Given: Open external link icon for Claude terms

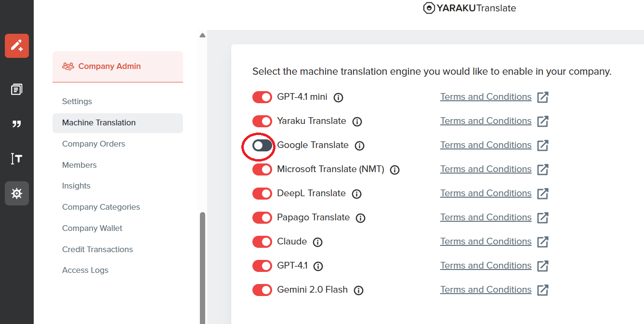Looking at the screenshot, I should (x=543, y=242).
